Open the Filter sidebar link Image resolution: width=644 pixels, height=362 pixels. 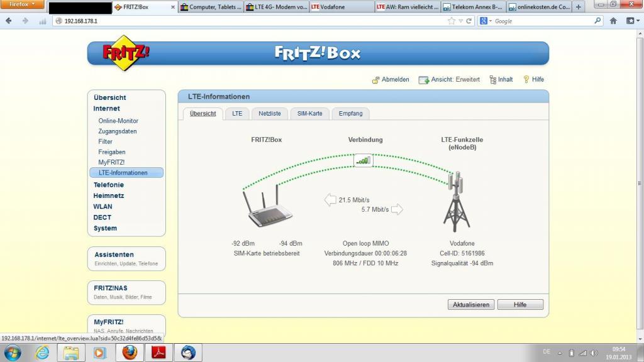point(105,141)
